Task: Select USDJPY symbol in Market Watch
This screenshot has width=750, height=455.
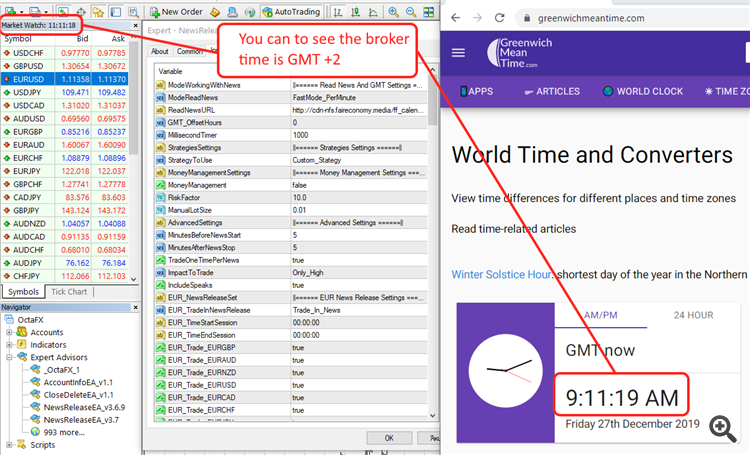Action: [27, 92]
